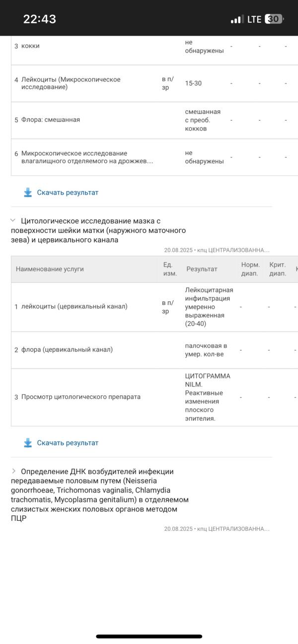298x644 pixels.
Task: Collapse the Цитологическое исследование мазка section chevron
Action: 13,220
